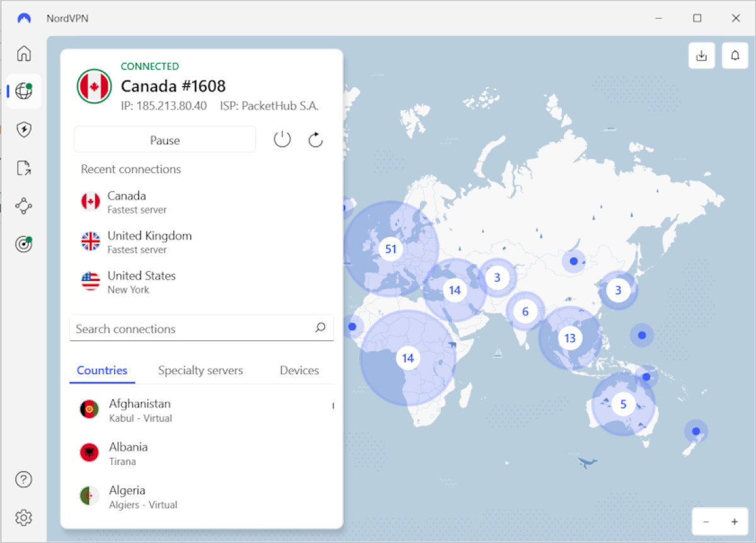Viewport: 756px width, 543px height.
Task: Open the Meshnet nodes icon
Action: click(x=23, y=206)
